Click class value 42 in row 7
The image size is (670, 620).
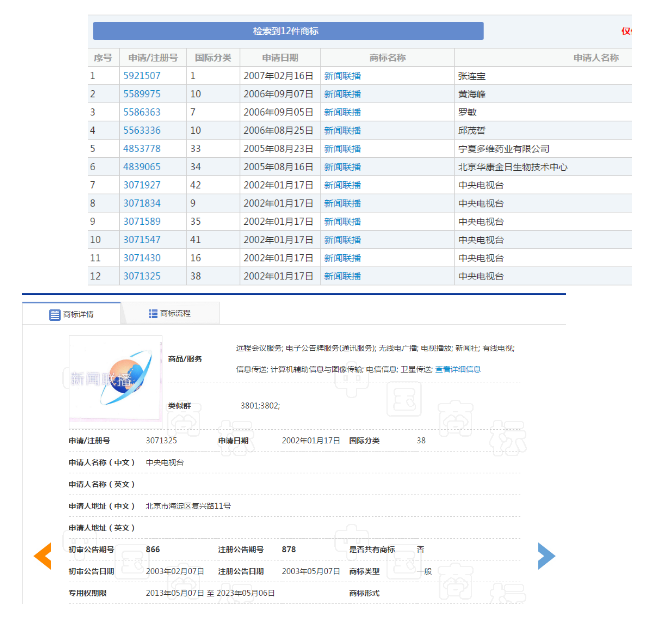[196, 185]
